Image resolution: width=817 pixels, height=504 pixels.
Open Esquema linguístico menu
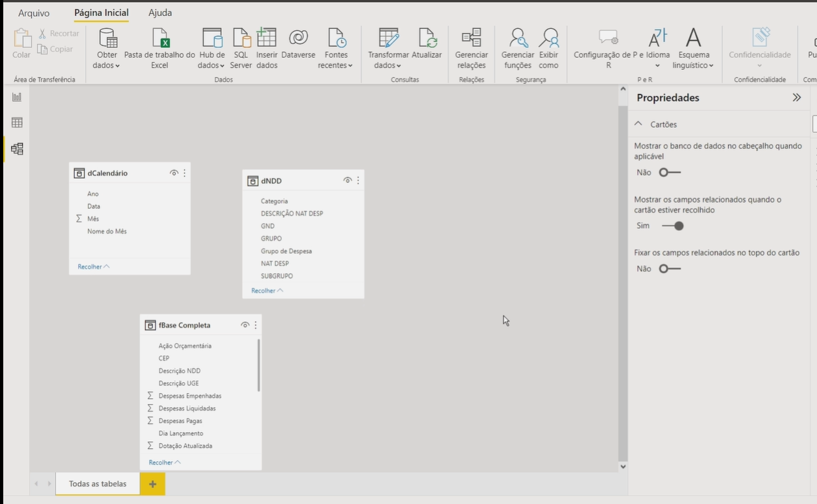(694, 48)
